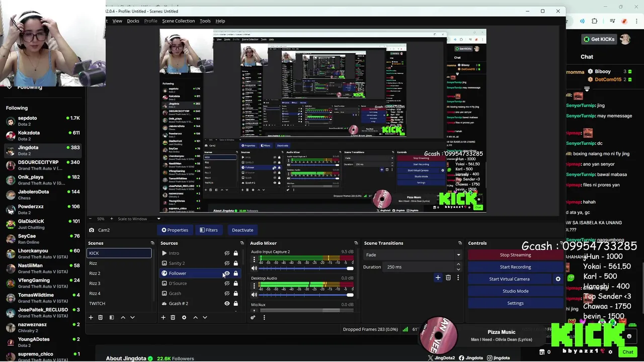The image size is (644, 362).
Task: Remove scene transition with trash icon
Action: tap(448, 278)
